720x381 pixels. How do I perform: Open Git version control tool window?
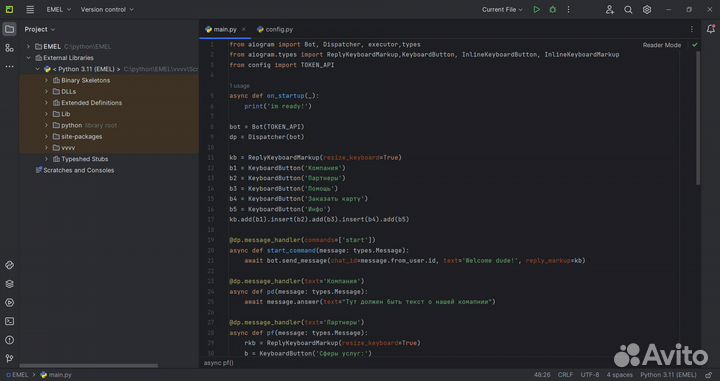[x=9, y=359]
